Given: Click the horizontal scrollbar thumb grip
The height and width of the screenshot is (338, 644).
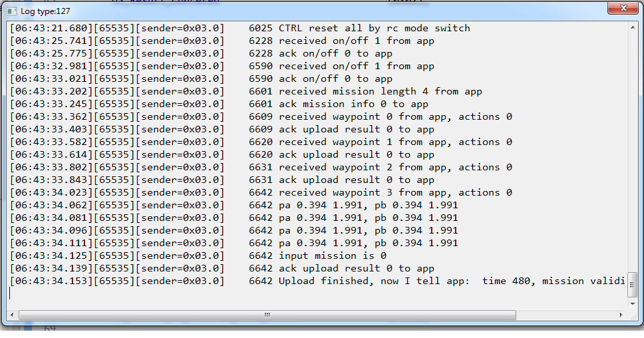Looking at the screenshot, I should tap(267, 314).
